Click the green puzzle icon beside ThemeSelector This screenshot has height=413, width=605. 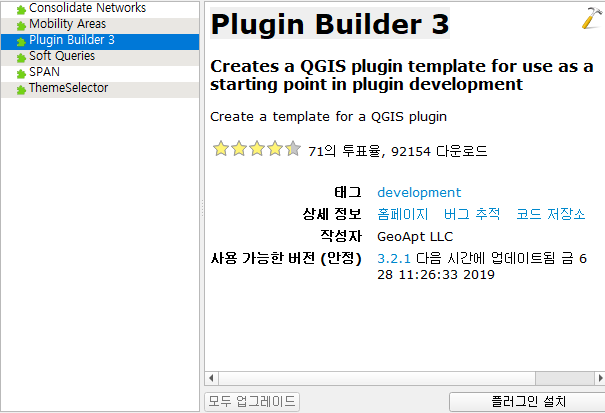pyautogui.click(x=21, y=90)
